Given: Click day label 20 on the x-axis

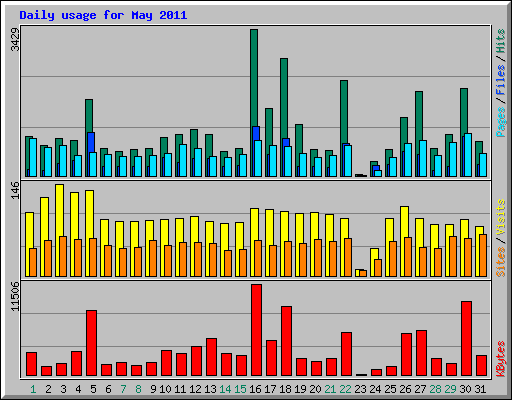Looking at the screenshot, I should click(x=315, y=389).
